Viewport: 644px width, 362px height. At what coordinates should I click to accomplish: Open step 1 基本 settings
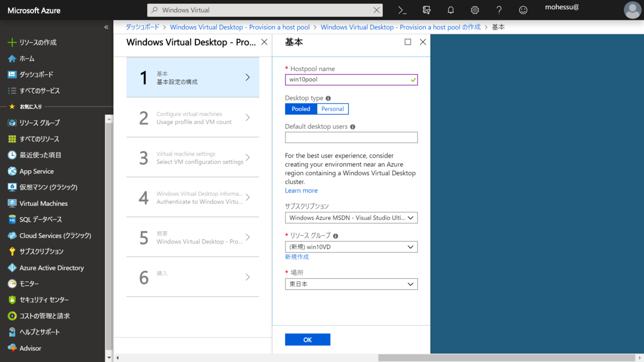click(x=193, y=77)
